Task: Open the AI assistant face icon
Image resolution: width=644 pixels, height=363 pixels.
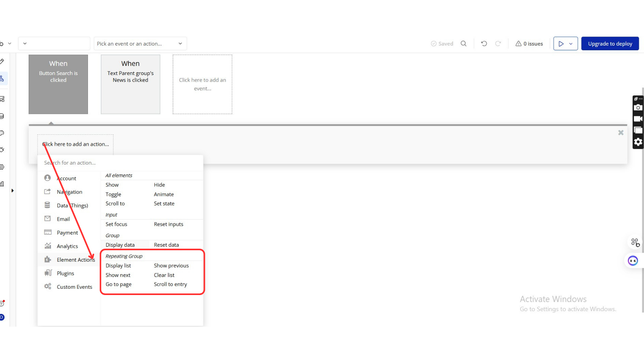Action: pyautogui.click(x=633, y=260)
